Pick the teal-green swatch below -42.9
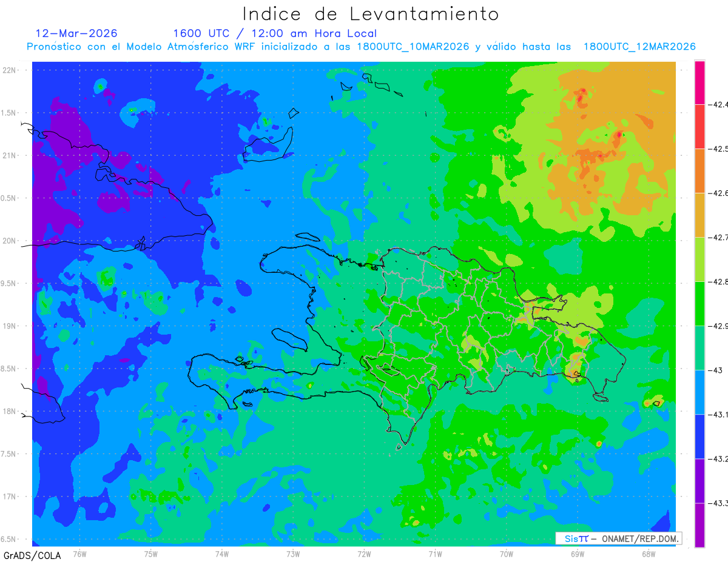The width and height of the screenshot is (728, 562). [x=699, y=348]
